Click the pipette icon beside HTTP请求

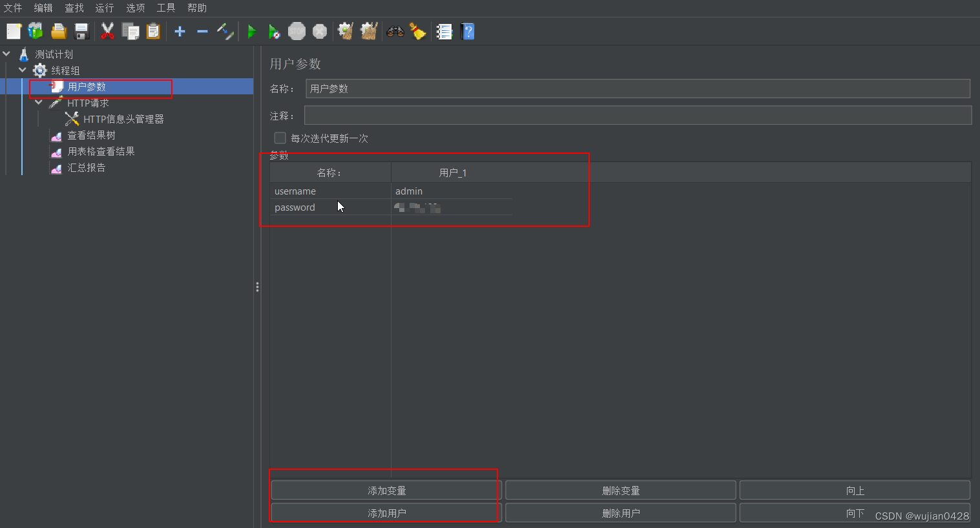click(56, 103)
